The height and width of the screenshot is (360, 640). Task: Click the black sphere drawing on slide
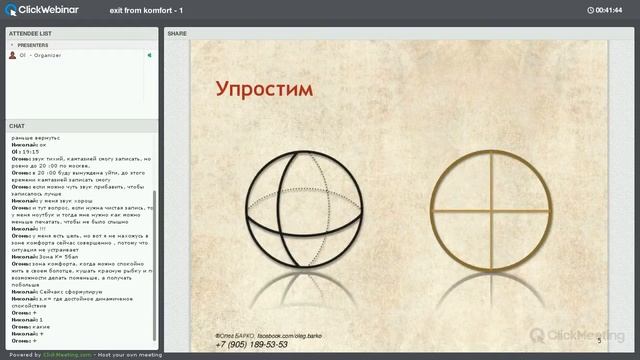coord(304,209)
